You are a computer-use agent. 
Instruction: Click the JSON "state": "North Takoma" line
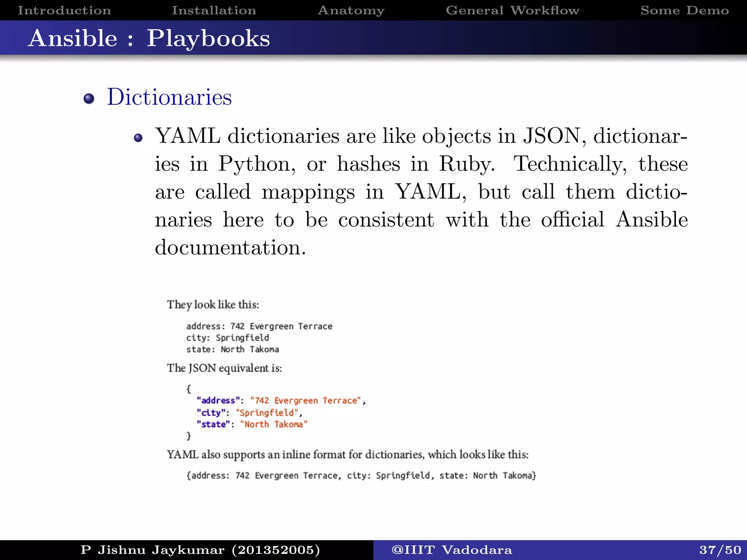pyautogui.click(x=252, y=424)
